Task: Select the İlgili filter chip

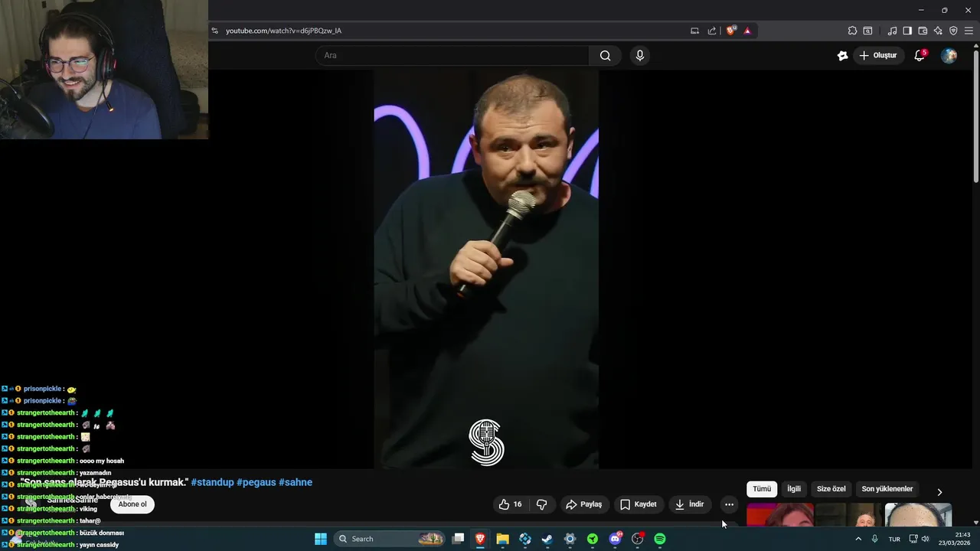Action: click(794, 489)
